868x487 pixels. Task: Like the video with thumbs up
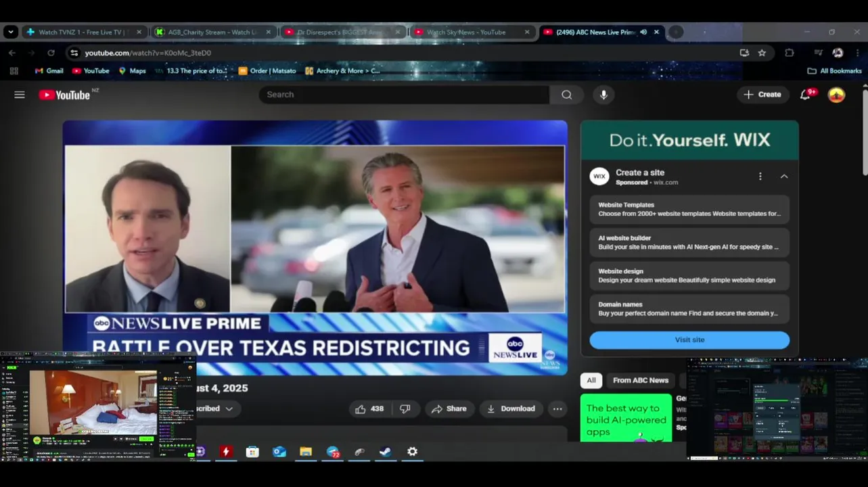pos(369,409)
